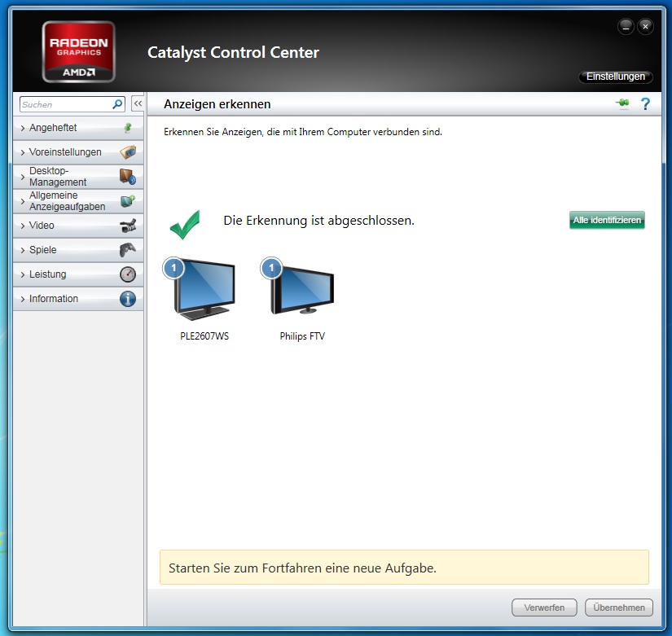Viewport: 672px width, 636px height.
Task: Select the PLE2607WS monitor thumbnail
Action: coord(204,291)
